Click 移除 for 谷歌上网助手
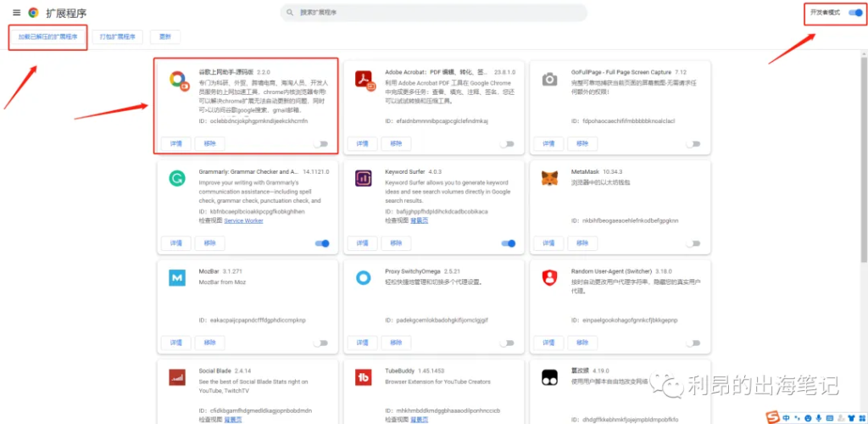Screen dimensions: 868x424 pos(210,144)
